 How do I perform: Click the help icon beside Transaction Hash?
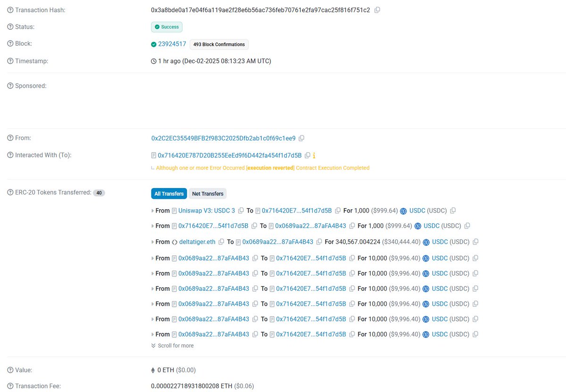[x=10, y=10]
